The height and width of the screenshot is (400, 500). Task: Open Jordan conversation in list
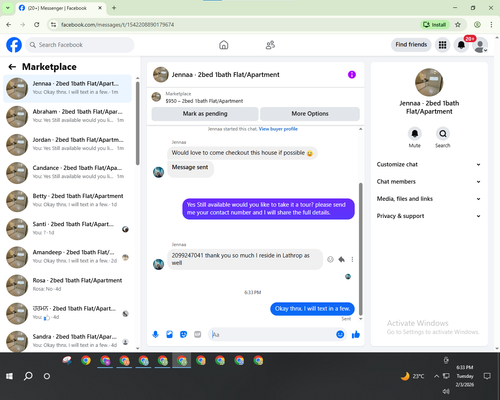point(67,144)
